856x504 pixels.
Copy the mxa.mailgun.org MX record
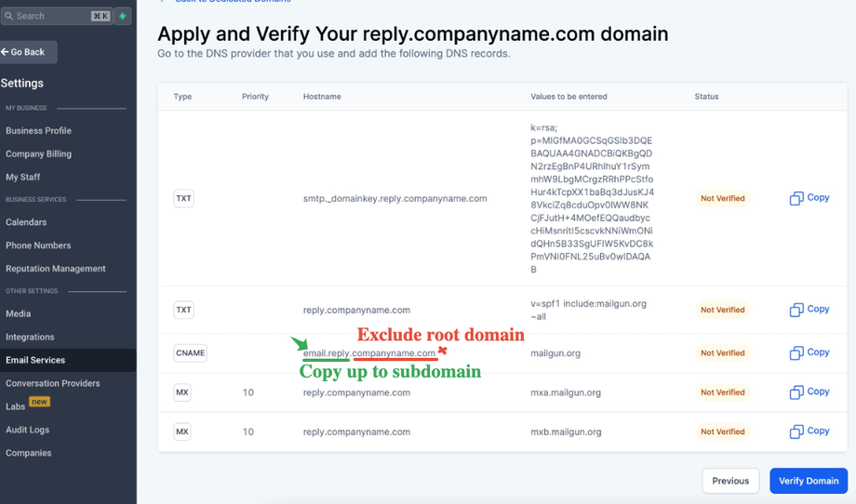809,392
